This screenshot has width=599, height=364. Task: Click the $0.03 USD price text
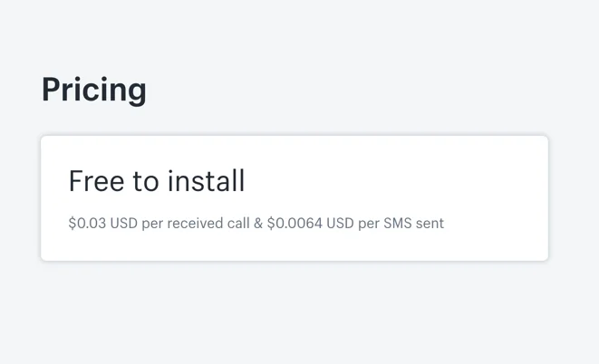click(101, 223)
